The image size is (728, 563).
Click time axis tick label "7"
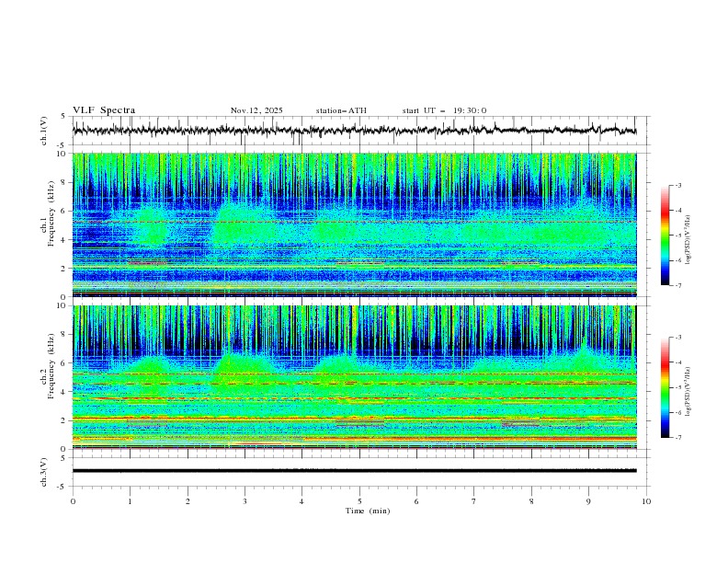(x=474, y=501)
